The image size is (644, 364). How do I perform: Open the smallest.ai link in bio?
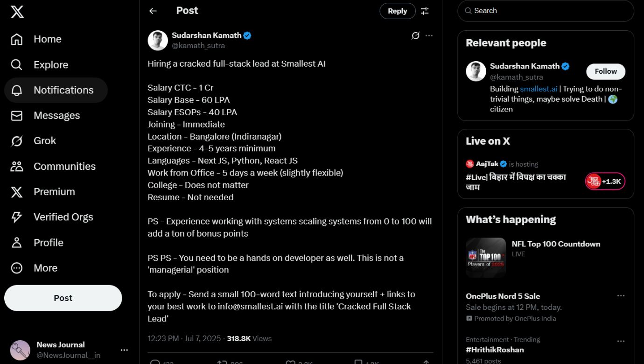pos(539,89)
